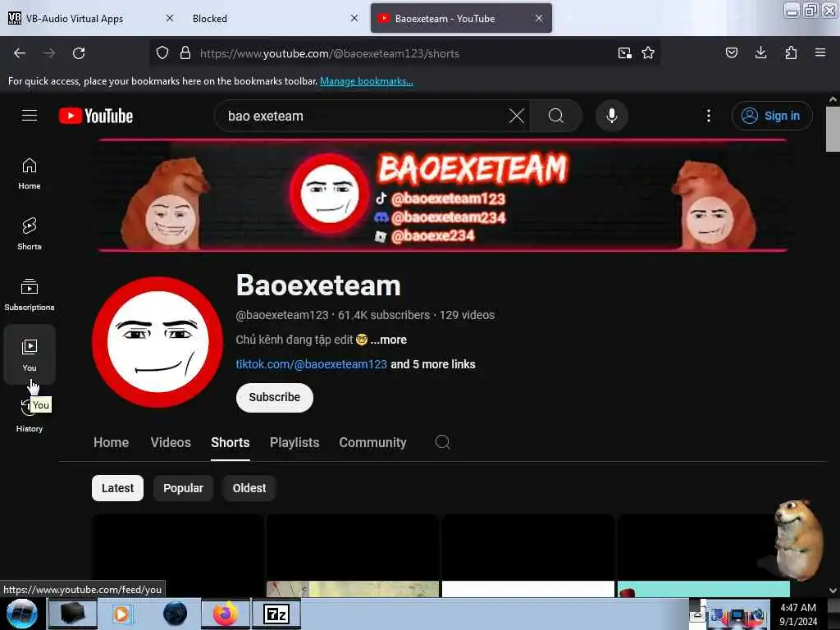Filter shorts by Popular
840x630 pixels.
[183, 488]
